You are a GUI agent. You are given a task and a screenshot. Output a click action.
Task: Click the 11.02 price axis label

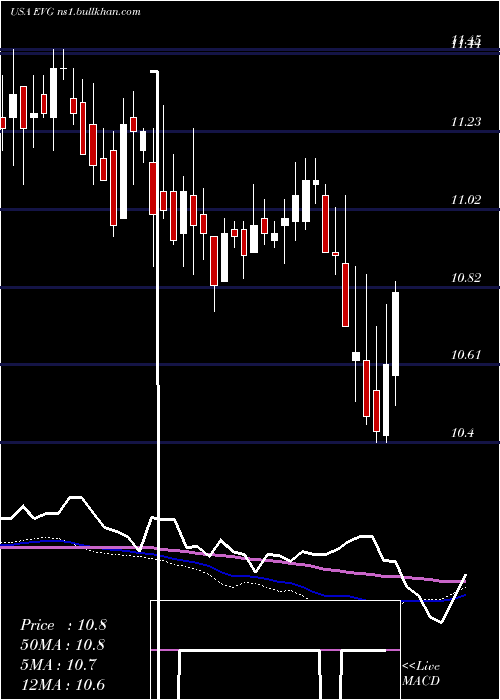(x=466, y=200)
